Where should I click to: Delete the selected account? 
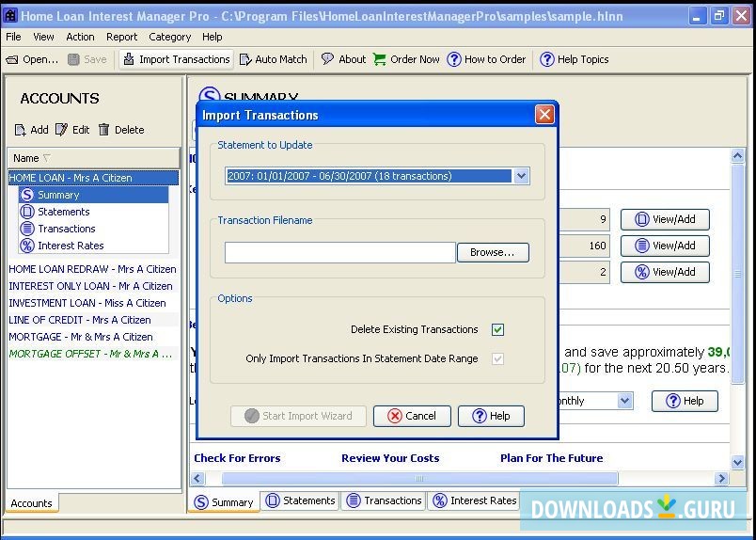[x=121, y=130]
